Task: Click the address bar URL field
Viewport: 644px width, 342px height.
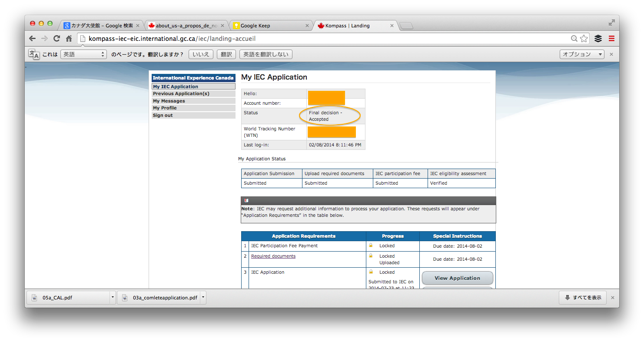Action: [326, 39]
